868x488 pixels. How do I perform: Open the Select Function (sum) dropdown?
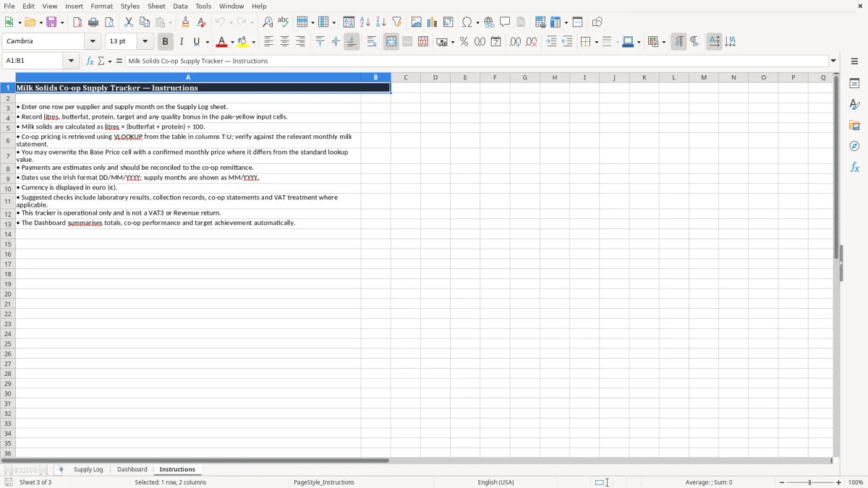tap(110, 61)
